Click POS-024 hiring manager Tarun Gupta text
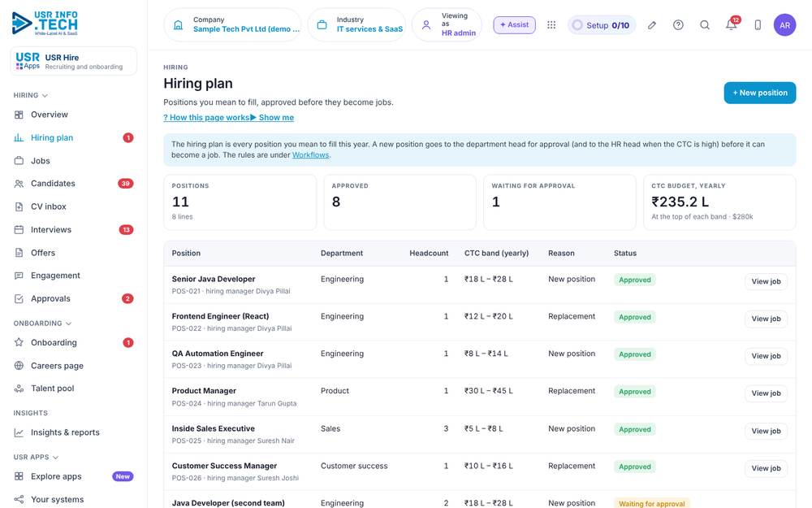The height and width of the screenshot is (508, 812). click(234, 403)
